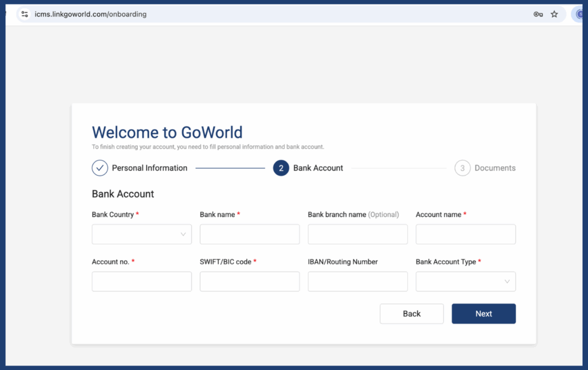This screenshot has width=588, height=370.
Task: Open the Bank Country dropdown
Action: [x=141, y=234]
